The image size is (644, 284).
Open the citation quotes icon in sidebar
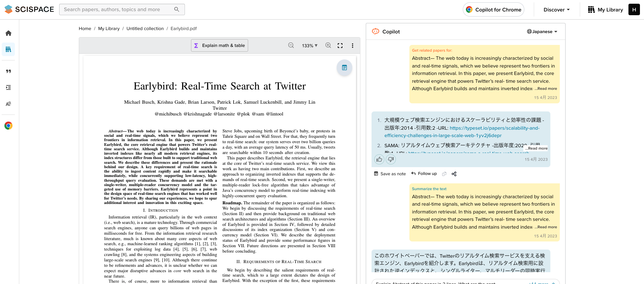coord(8,71)
